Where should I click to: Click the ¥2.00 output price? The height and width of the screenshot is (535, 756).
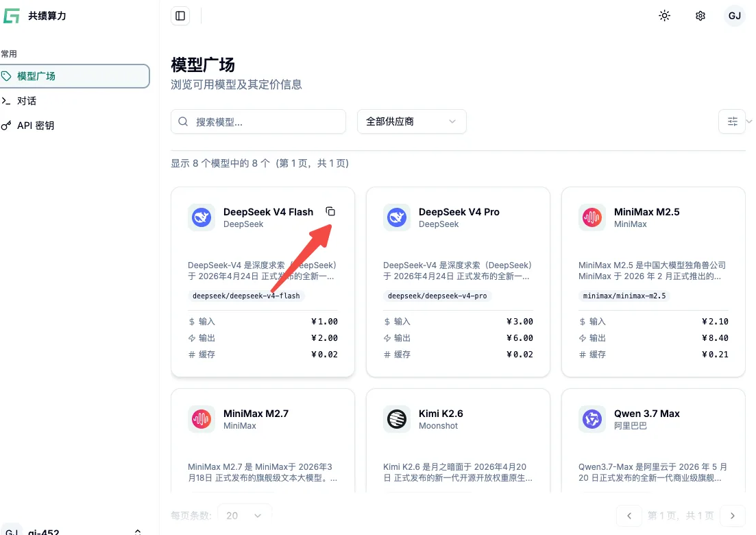(x=324, y=337)
